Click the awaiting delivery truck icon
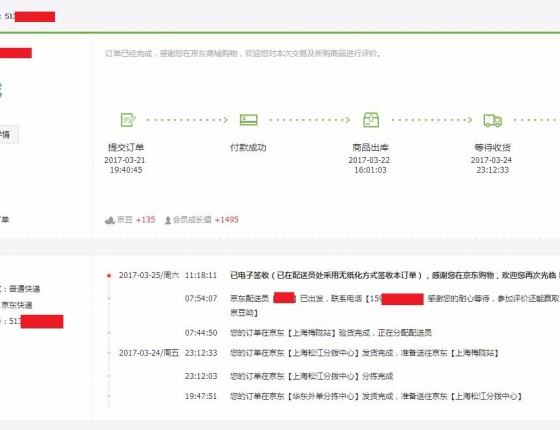Image resolution: width=560 pixels, height=430 pixels. click(x=493, y=120)
